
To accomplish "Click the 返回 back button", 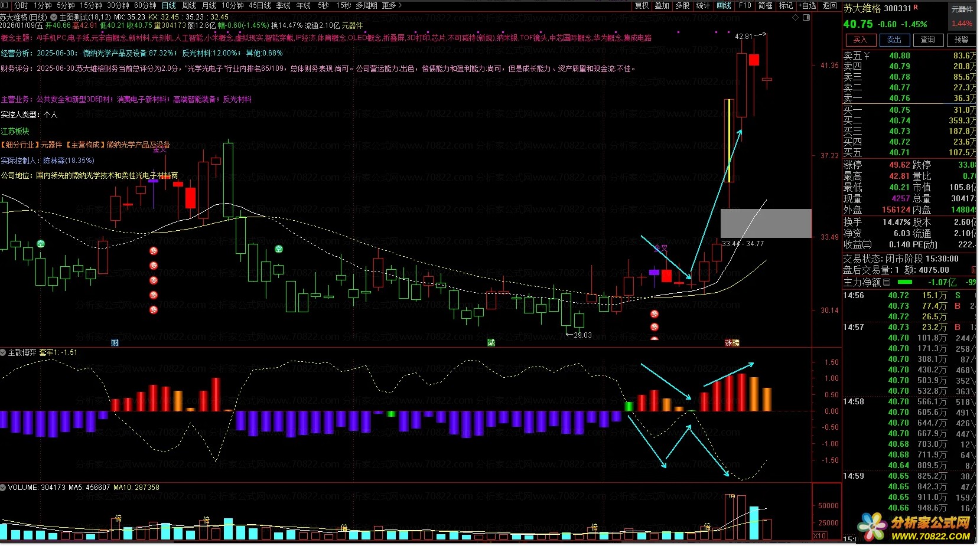I will [830, 5].
